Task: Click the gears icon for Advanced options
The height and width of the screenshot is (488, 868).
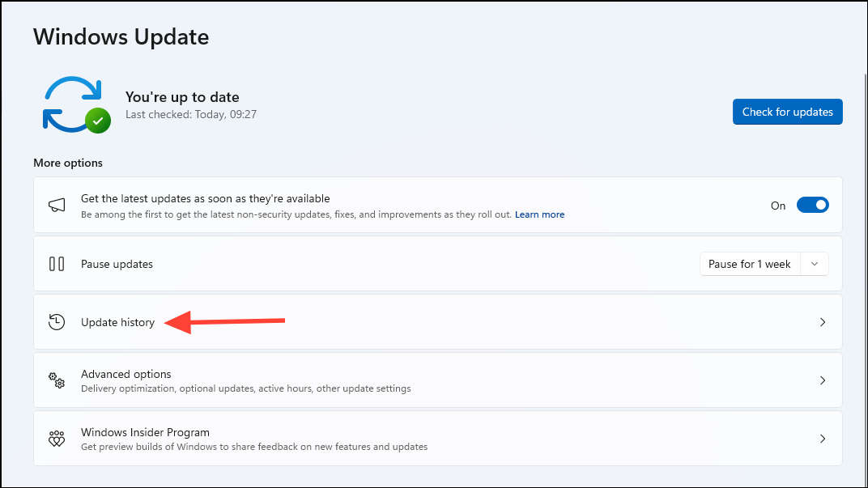Action: (x=57, y=380)
